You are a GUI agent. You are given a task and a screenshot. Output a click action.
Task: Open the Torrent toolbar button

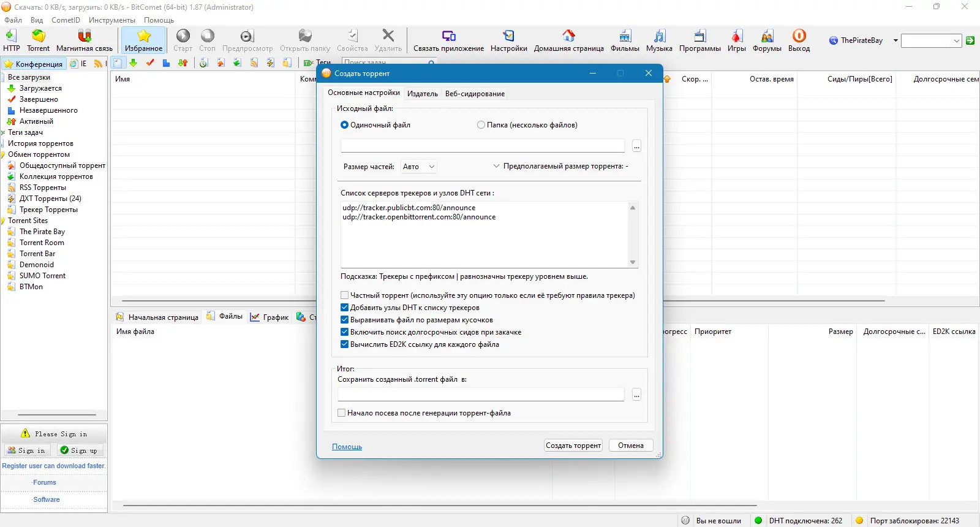click(38, 40)
